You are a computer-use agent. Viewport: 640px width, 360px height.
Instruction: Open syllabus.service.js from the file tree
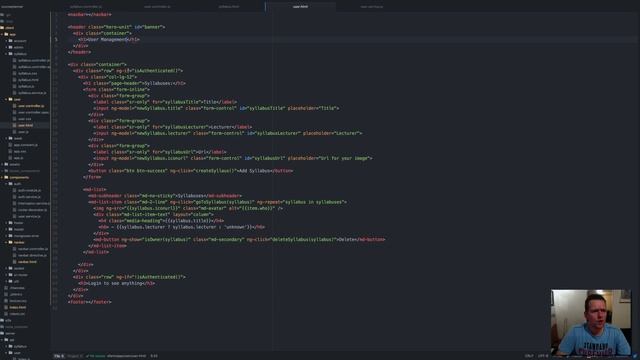point(32,93)
